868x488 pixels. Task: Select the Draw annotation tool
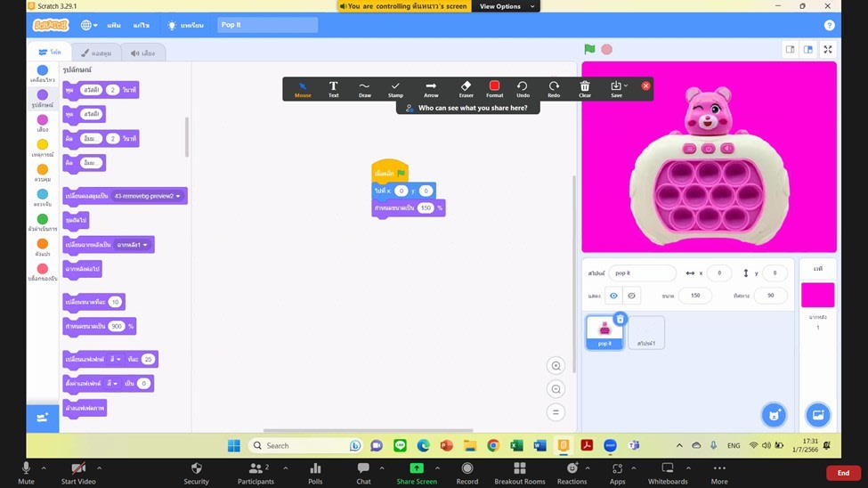[x=364, y=89]
